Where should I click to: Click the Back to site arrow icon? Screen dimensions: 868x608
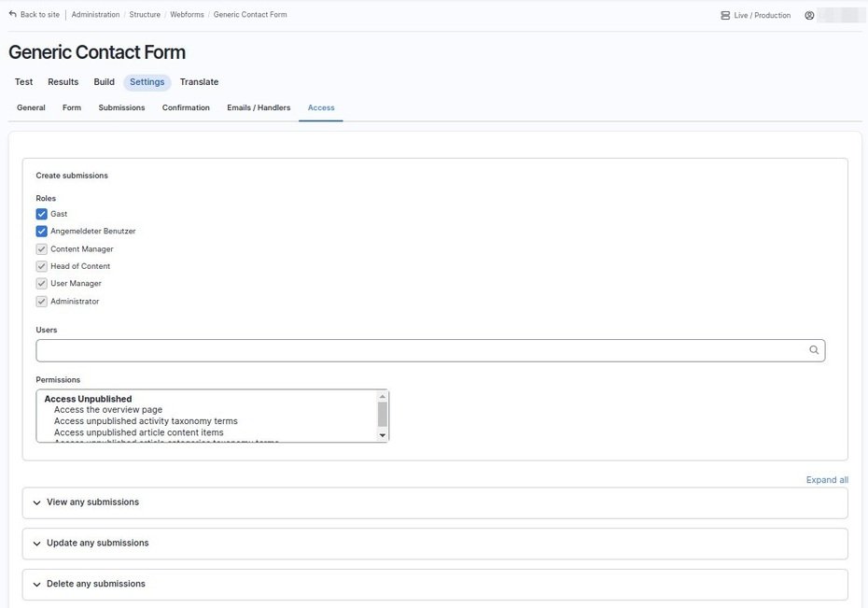pos(13,14)
